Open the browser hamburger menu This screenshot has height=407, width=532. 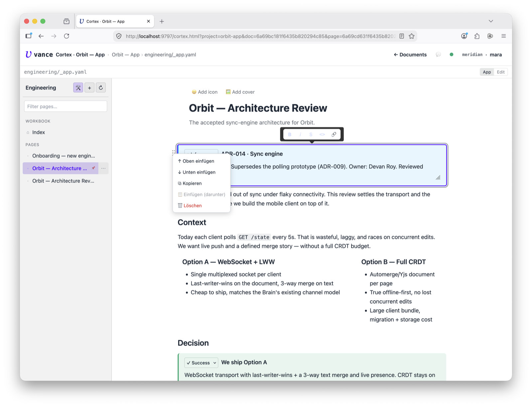click(x=503, y=36)
